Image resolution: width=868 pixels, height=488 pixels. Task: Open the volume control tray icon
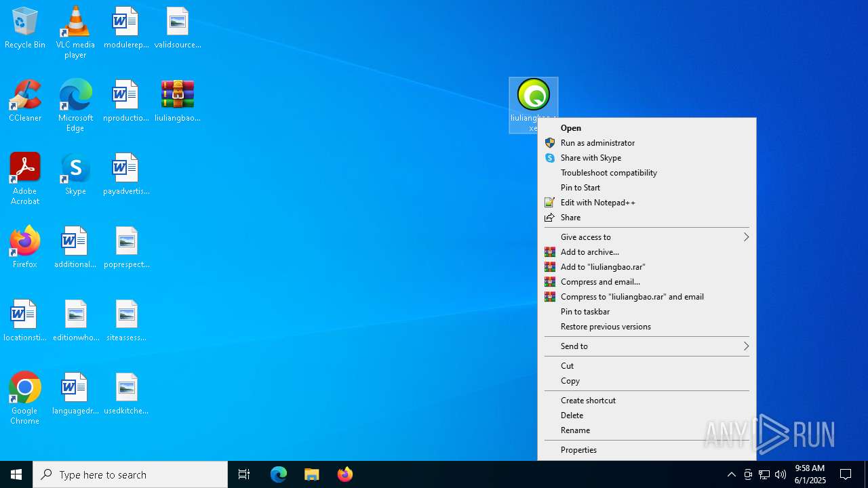point(781,474)
